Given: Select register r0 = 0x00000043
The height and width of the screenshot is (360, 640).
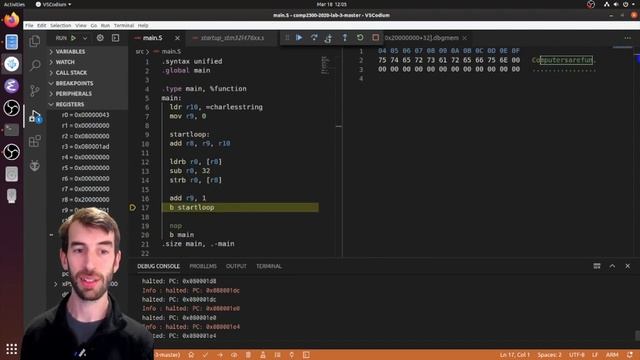Looking at the screenshot, I should pos(86,115).
